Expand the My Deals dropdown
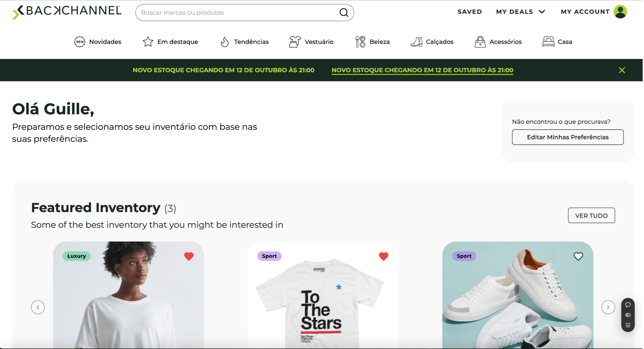The image size is (644, 349). coord(520,12)
